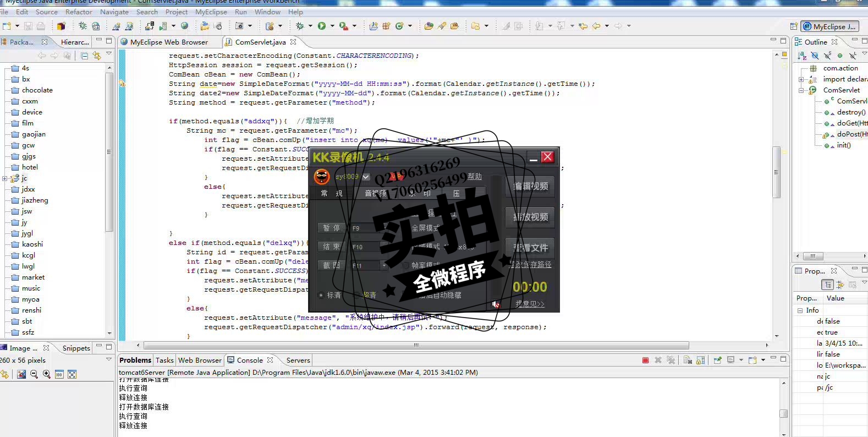Viewport: 868px width, 437px height.
Task: Click the Open Perspective icon
Action: [794, 26]
